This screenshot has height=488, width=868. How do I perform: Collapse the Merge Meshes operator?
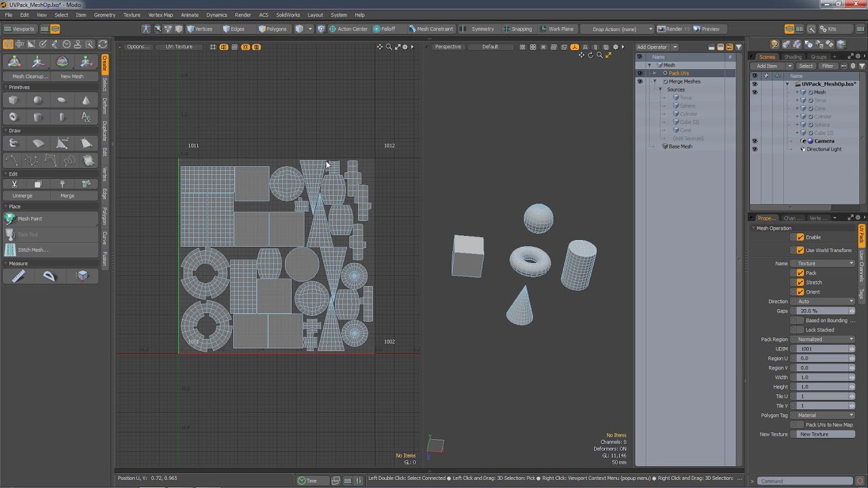click(655, 81)
